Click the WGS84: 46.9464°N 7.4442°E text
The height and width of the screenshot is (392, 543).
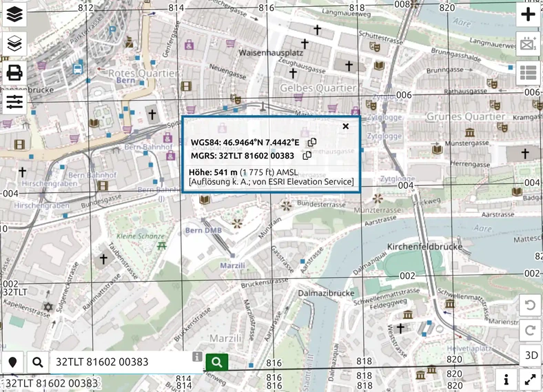245,143
